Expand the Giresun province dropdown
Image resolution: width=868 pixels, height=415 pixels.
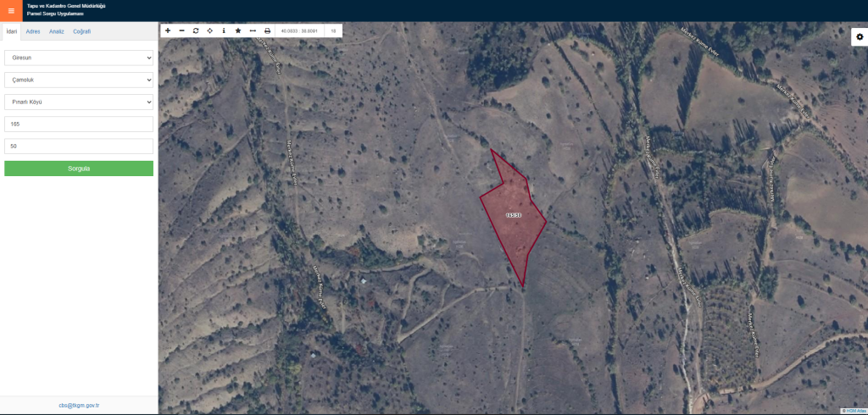79,58
